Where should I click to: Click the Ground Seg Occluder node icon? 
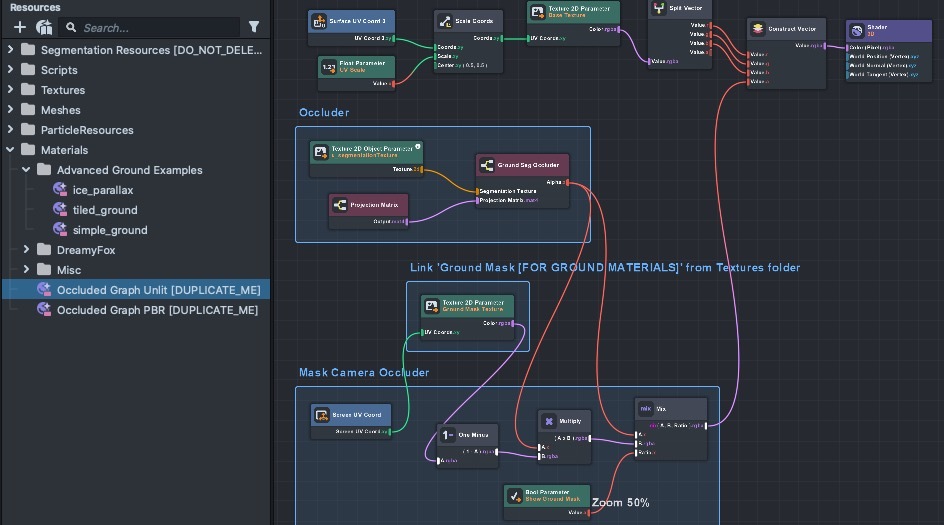tap(486, 165)
